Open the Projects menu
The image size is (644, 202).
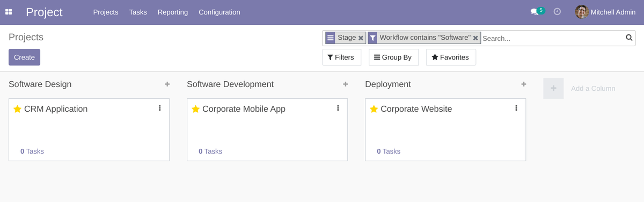point(106,12)
